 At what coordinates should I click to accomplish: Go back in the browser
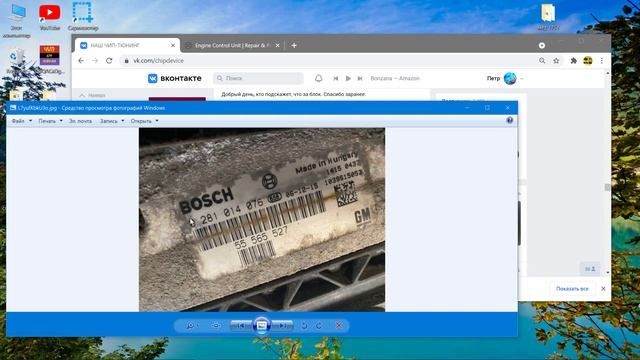pyautogui.click(x=81, y=60)
